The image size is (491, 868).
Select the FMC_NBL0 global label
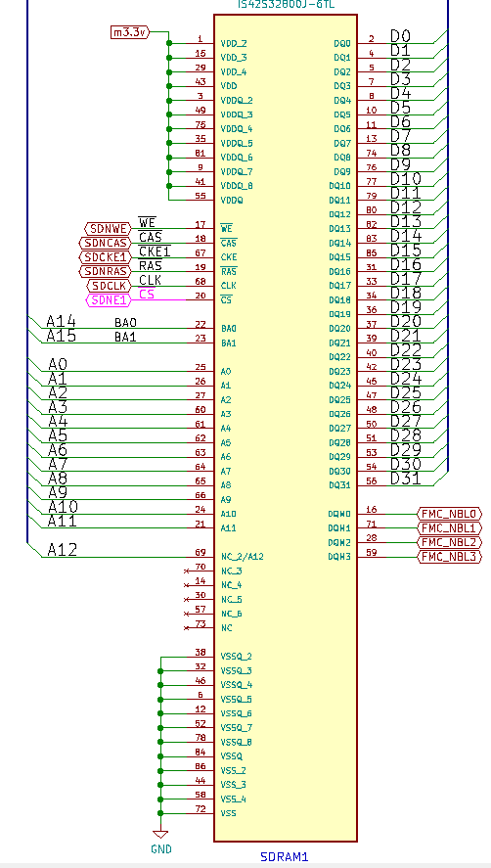[449, 514]
